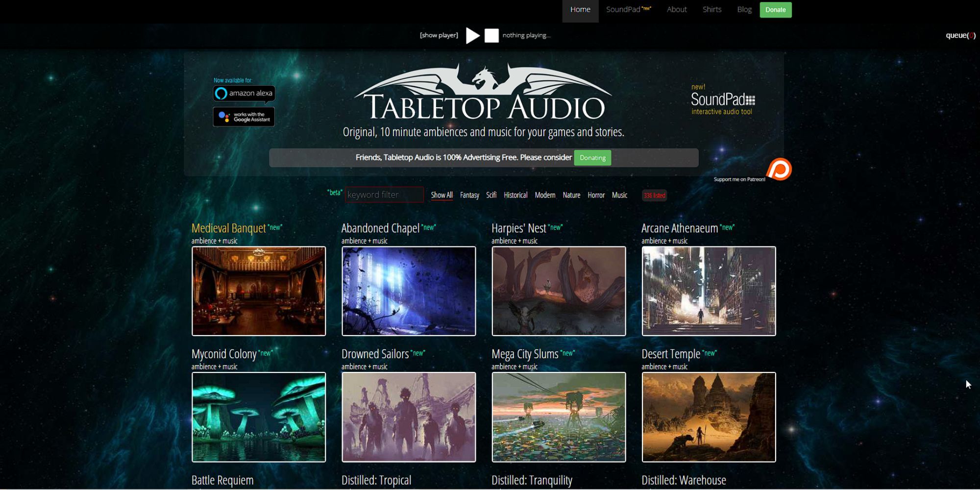Open the Google Assistant badge
Viewport: 980px width, 490px height.
(x=244, y=117)
